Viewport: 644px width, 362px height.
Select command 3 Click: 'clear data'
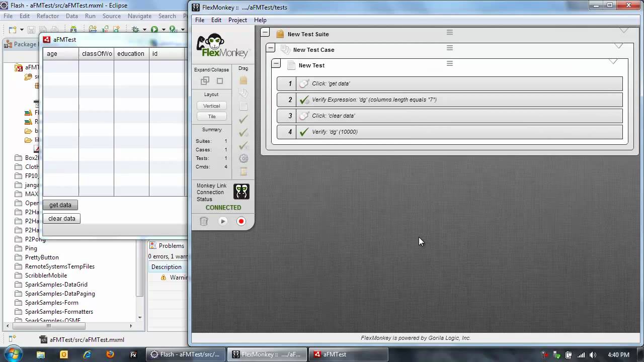(x=450, y=116)
